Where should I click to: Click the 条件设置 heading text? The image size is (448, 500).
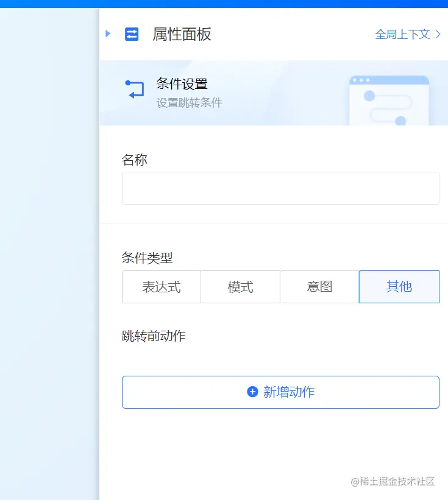coord(182,84)
